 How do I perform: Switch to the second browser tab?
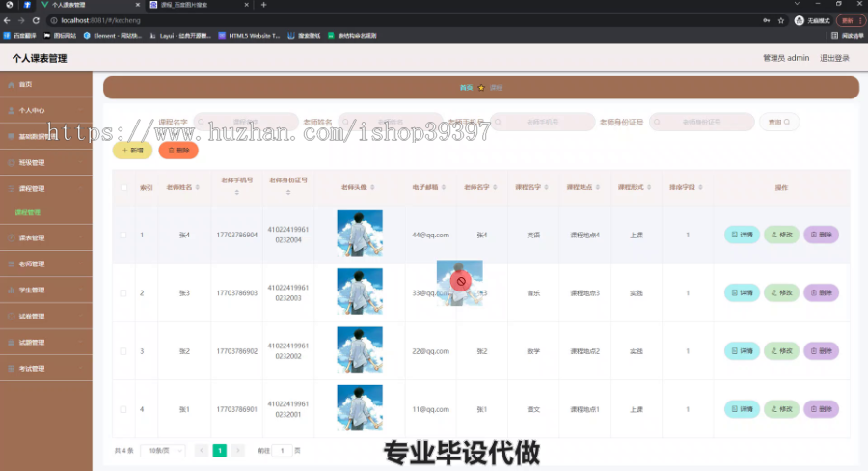200,5
